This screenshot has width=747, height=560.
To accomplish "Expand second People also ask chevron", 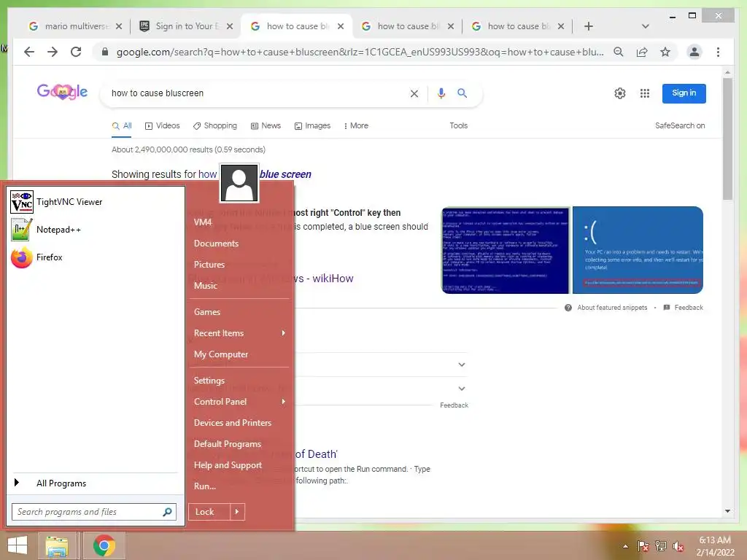I will pyautogui.click(x=461, y=389).
